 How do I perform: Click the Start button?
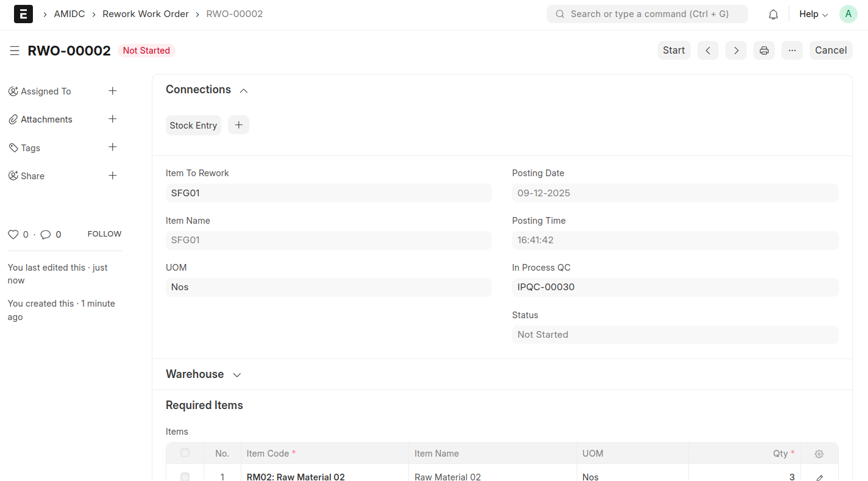(674, 51)
